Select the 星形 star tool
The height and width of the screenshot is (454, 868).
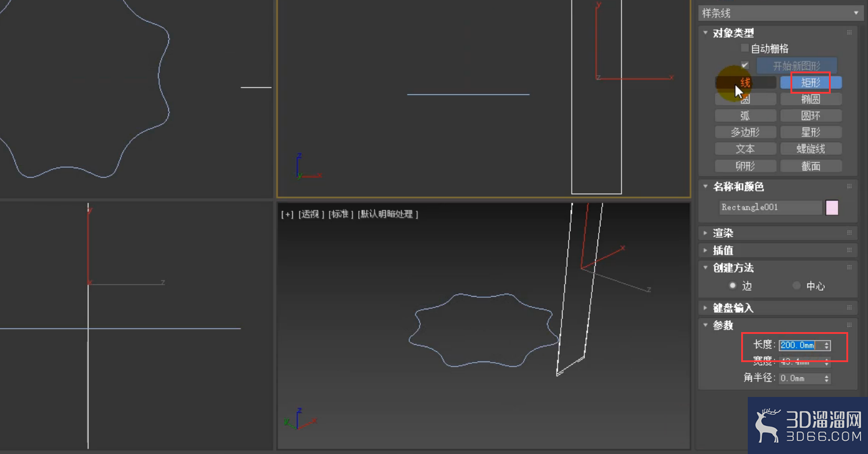pos(811,132)
